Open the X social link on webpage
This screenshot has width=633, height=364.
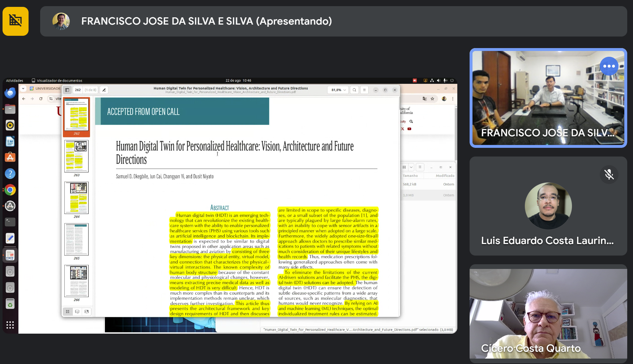tap(403, 129)
